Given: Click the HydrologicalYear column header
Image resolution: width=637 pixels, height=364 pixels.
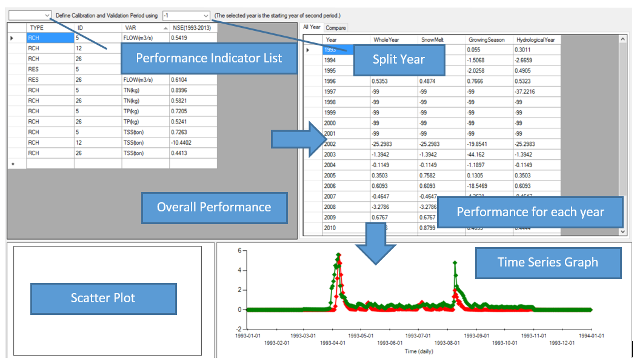Looking at the screenshot, I should pos(536,40).
